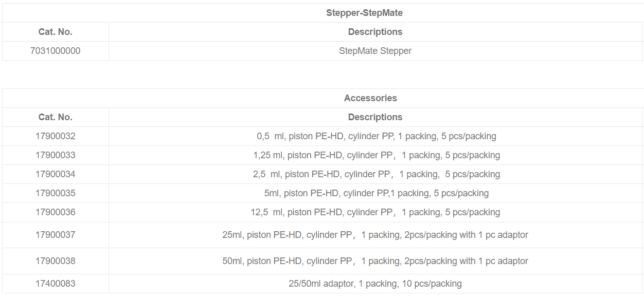The width and height of the screenshot is (644, 298).
Task: Select catalog number 17900038
Action: point(56,261)
